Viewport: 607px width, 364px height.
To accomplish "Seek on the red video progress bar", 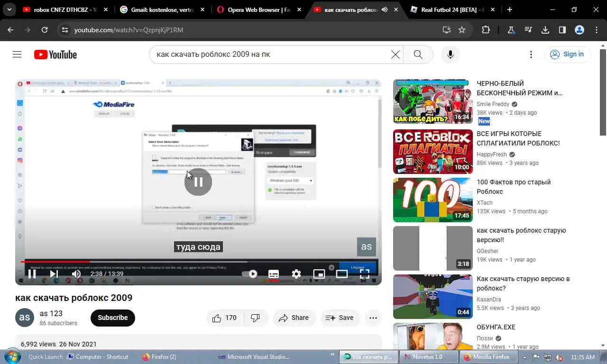I will (x=198, y=262).
